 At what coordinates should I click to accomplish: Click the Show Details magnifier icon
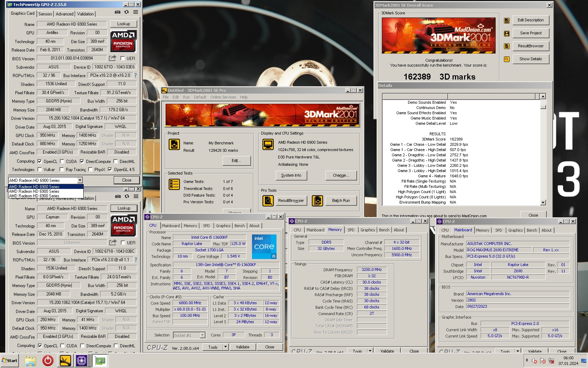click(506, 59)
